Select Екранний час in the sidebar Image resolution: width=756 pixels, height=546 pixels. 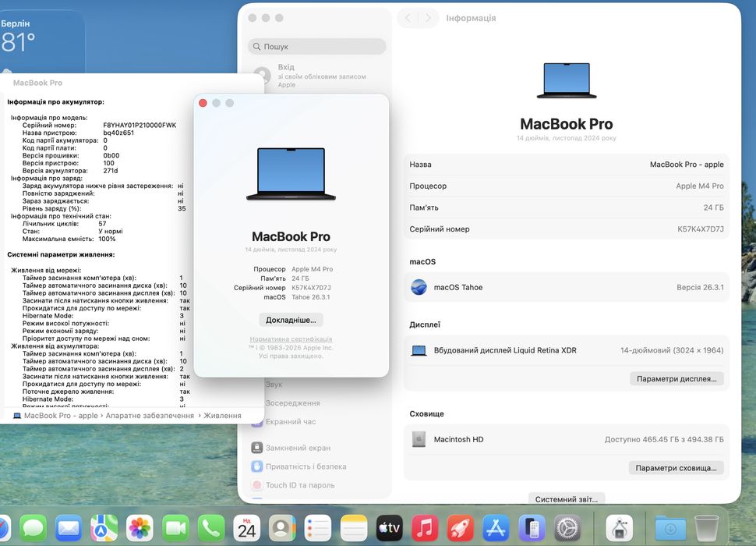[290, 421]
